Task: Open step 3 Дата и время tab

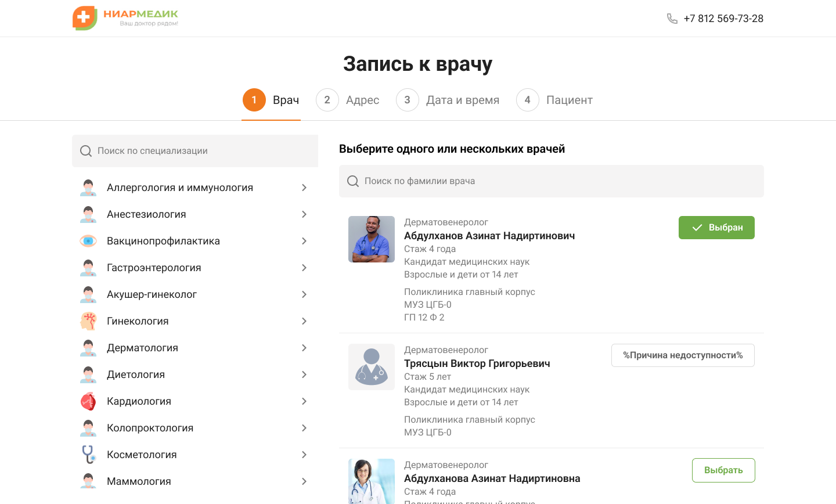Action: point(448,100)
